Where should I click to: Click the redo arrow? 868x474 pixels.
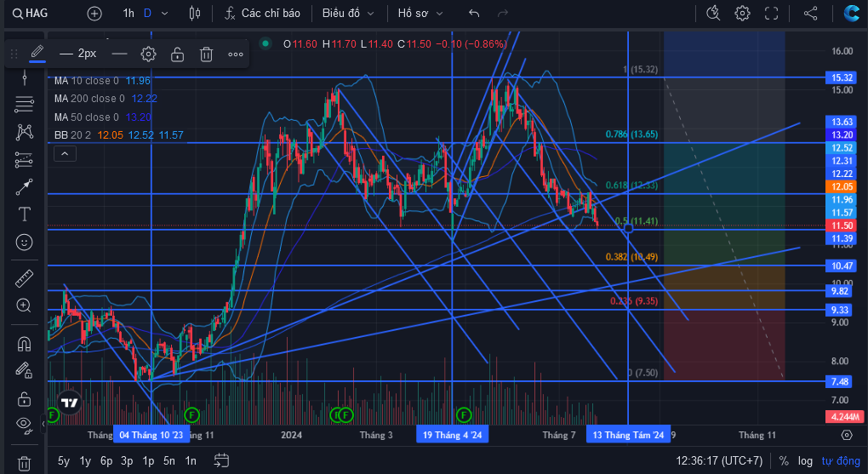(x=503, y=14)
